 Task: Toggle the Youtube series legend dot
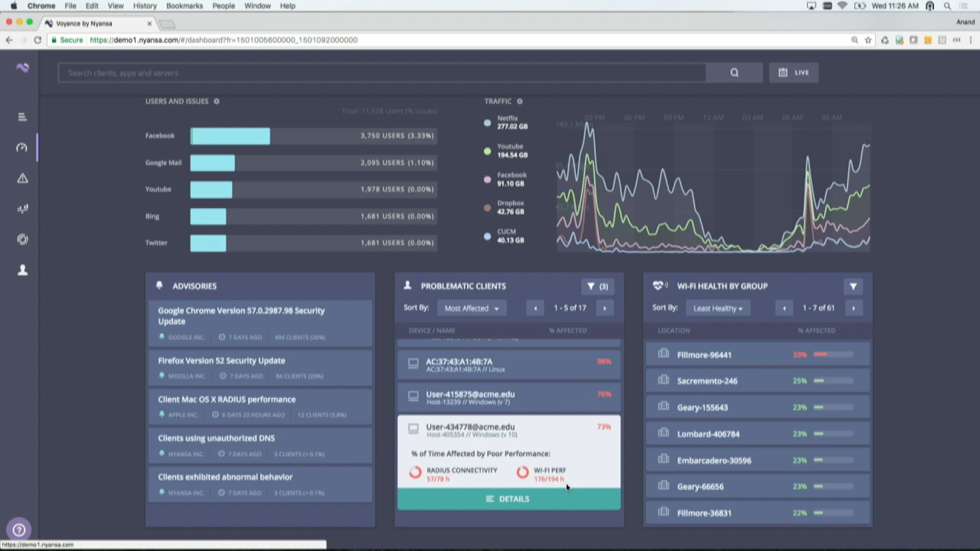click(x=487, y=151)
